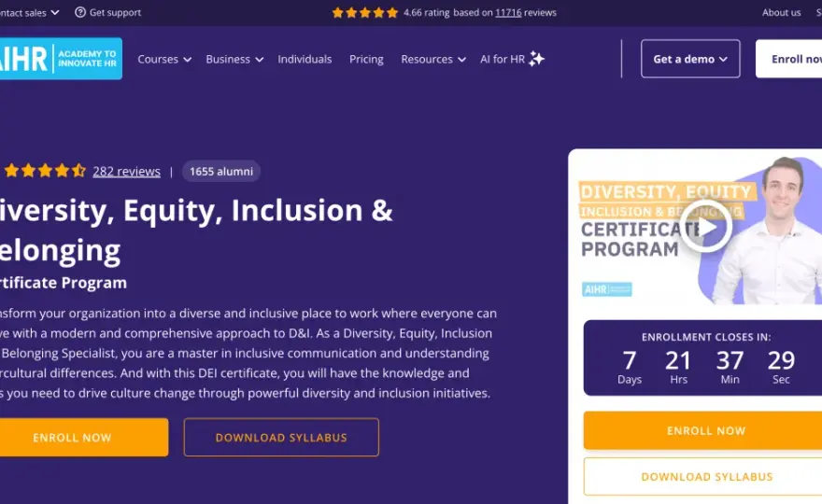Open the Pricing page
The height and width of the screenshot is (504, 822).
pos(366,59)
